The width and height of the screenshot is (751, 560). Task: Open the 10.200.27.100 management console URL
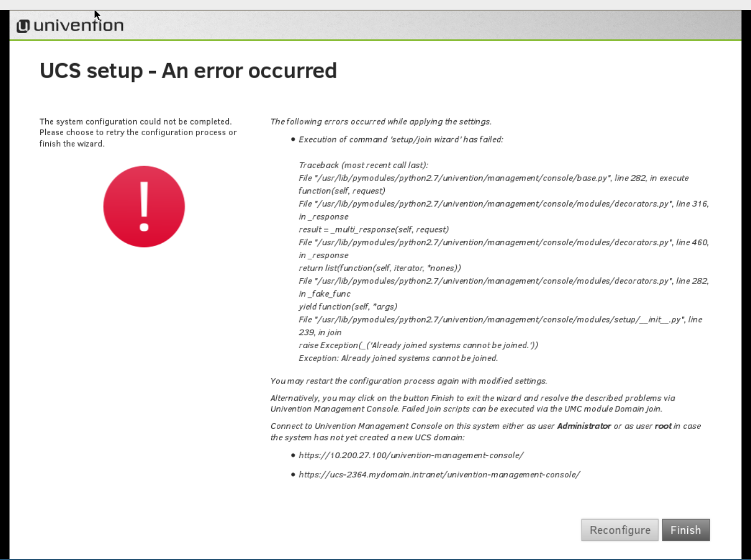pyautogui.click(x=410, y=455)
